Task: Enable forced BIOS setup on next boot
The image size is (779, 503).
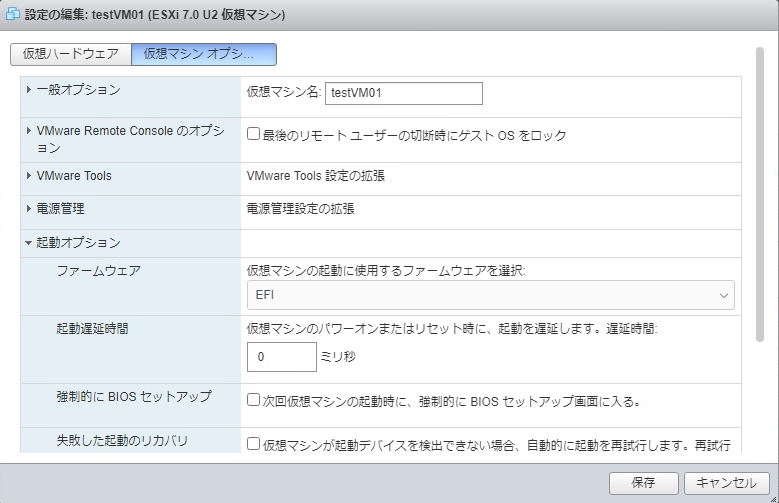Action: click(254, 400)
